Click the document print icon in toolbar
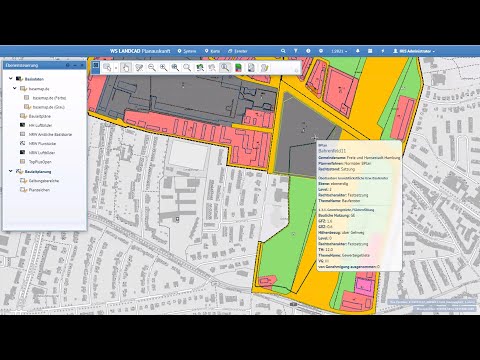480x360 pixels. pos(251,68)
